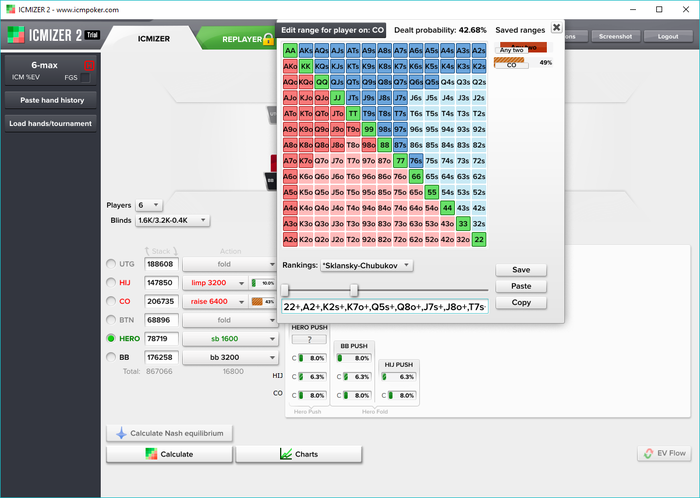Close the range editor popup
This screenshot has height=498, width=700.
(556, 28)
